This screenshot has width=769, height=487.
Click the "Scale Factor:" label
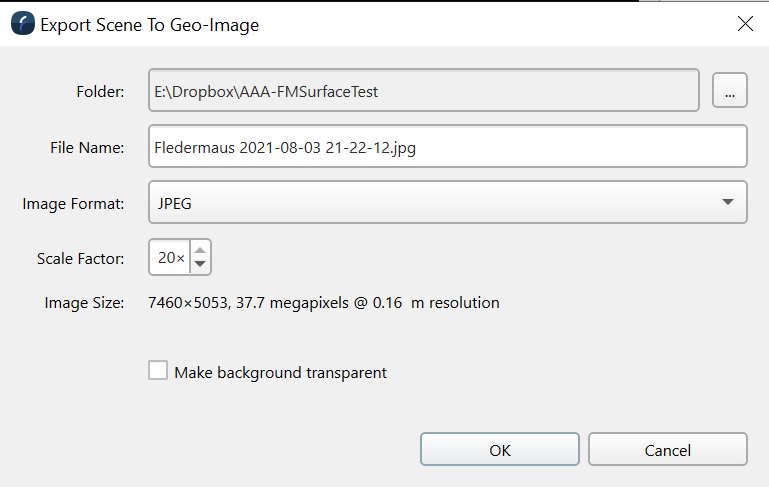(x=80, y=258)
